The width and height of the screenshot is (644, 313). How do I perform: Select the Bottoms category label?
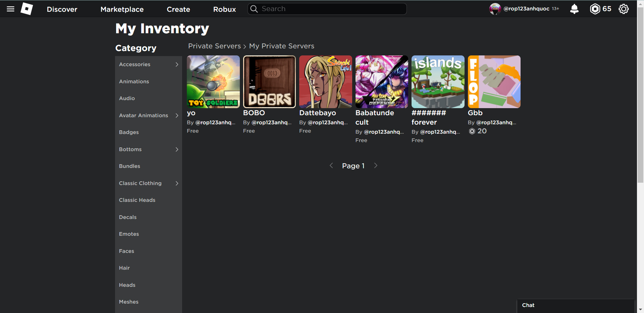130,149
